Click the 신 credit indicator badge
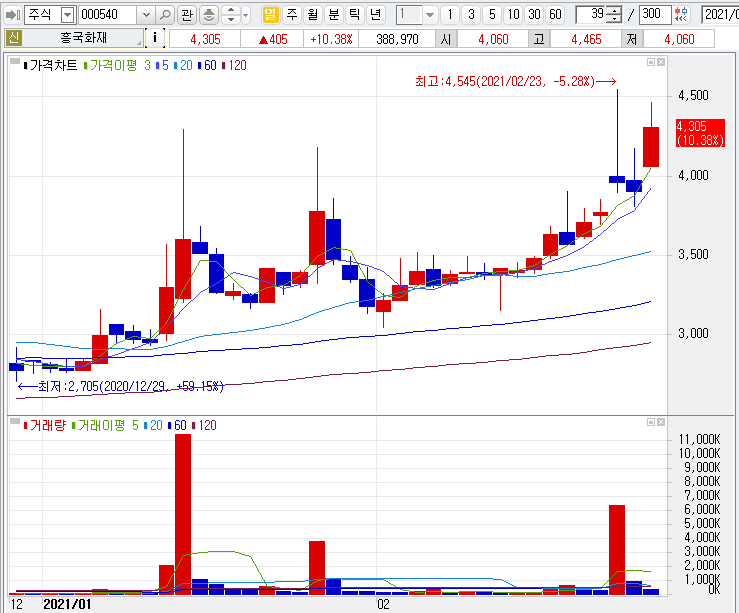 pyautogui.click(x=13, y=38)
